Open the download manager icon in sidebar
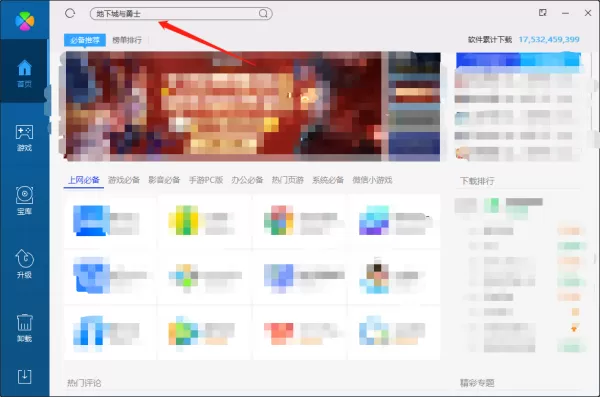This screenshot has height=397, width=600. 24,377
